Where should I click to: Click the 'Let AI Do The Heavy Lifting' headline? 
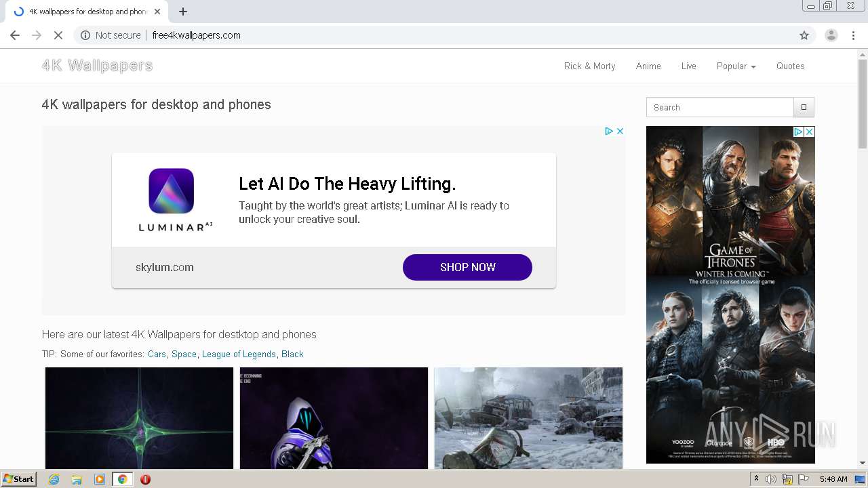coord(347,184)
